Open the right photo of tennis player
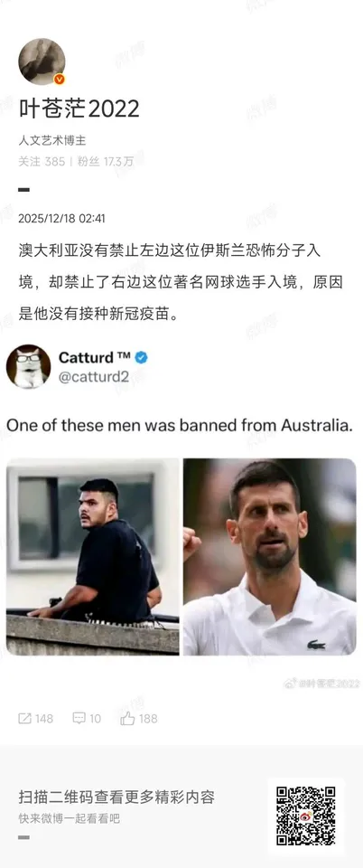Screen dimensions: 363x868 pyautogui.click(x=270, y=556)
